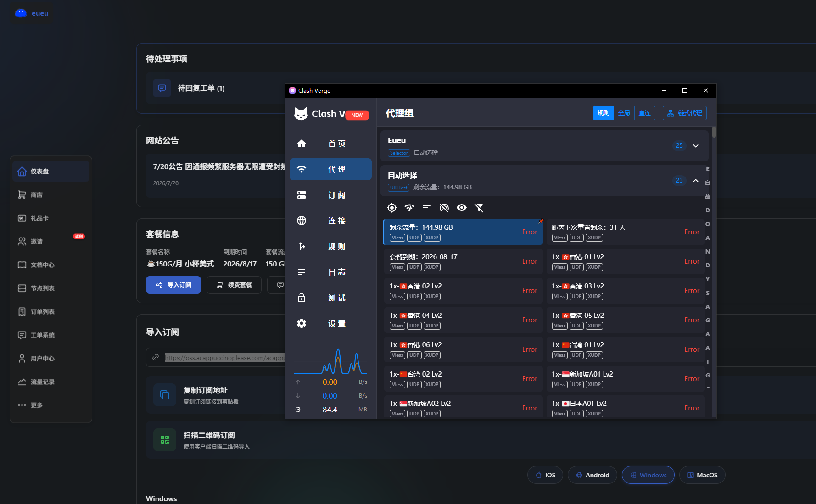Open 仪表盘 dashboard in website sidebar

click(51, 172)
